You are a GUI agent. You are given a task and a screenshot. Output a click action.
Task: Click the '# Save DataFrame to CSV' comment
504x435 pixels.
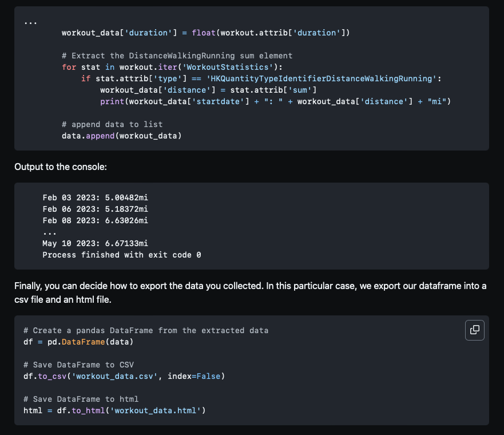78,365
